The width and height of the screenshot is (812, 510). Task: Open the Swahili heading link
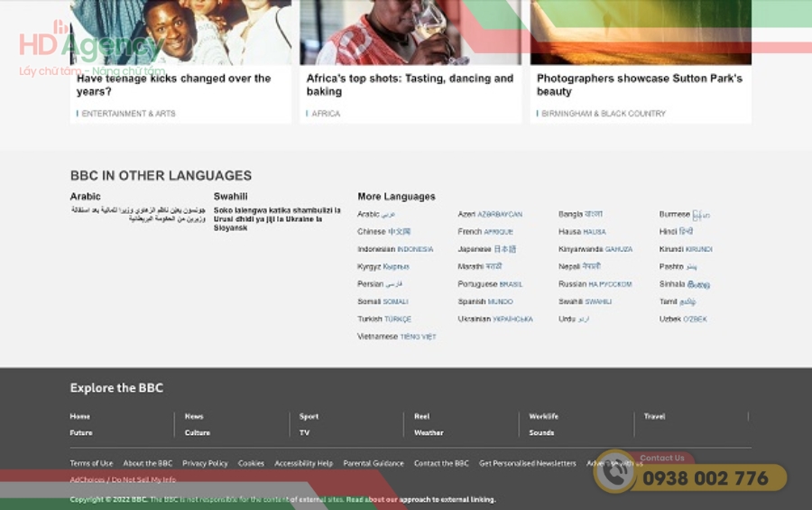pos(230,197)
